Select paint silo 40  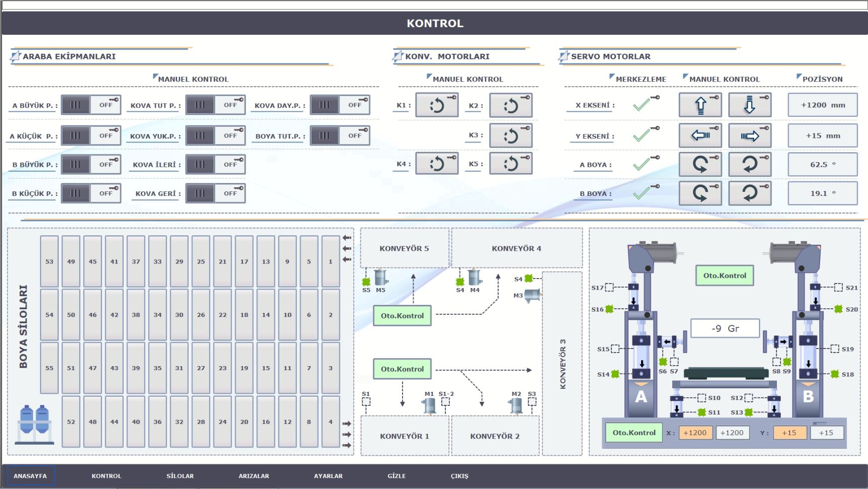pyautogui.click(x=136, y=422)
